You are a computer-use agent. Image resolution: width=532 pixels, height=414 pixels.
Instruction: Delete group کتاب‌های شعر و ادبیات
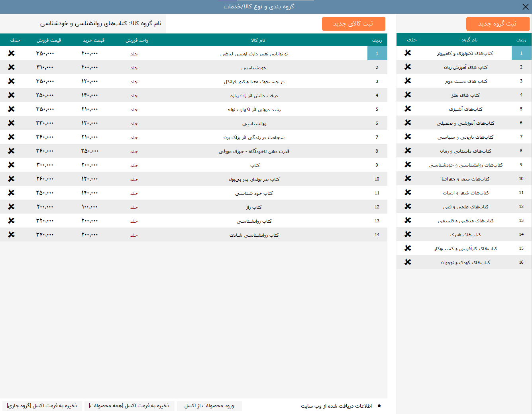click(408, 192)
